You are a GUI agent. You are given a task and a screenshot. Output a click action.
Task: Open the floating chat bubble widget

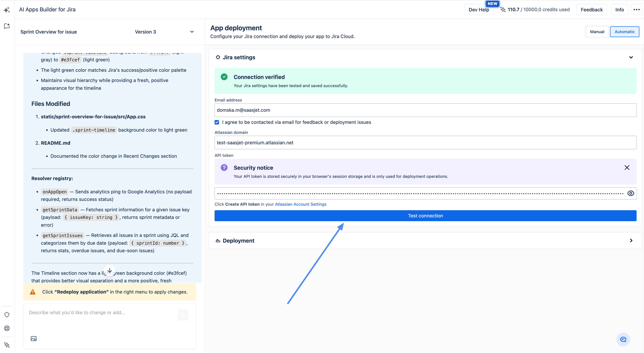pos(623,339)
